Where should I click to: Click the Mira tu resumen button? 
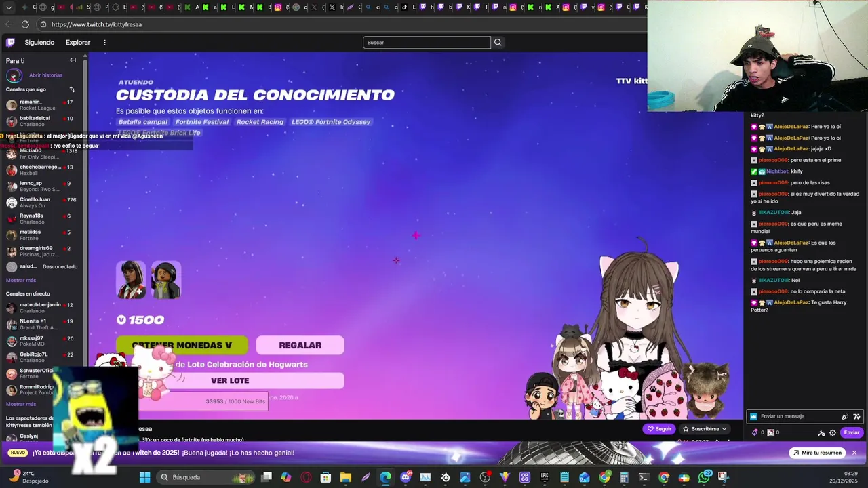(x=816, y=453)
